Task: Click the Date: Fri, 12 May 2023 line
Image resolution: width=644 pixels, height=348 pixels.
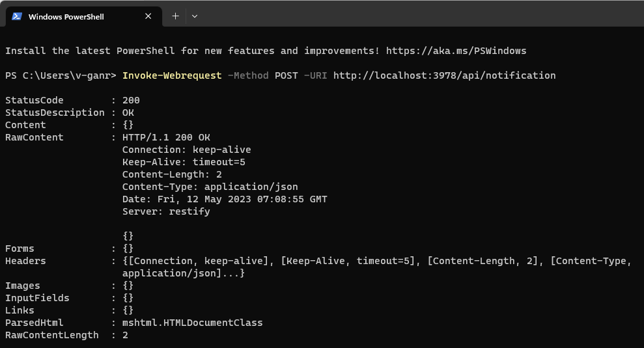Action: [225, 199]
